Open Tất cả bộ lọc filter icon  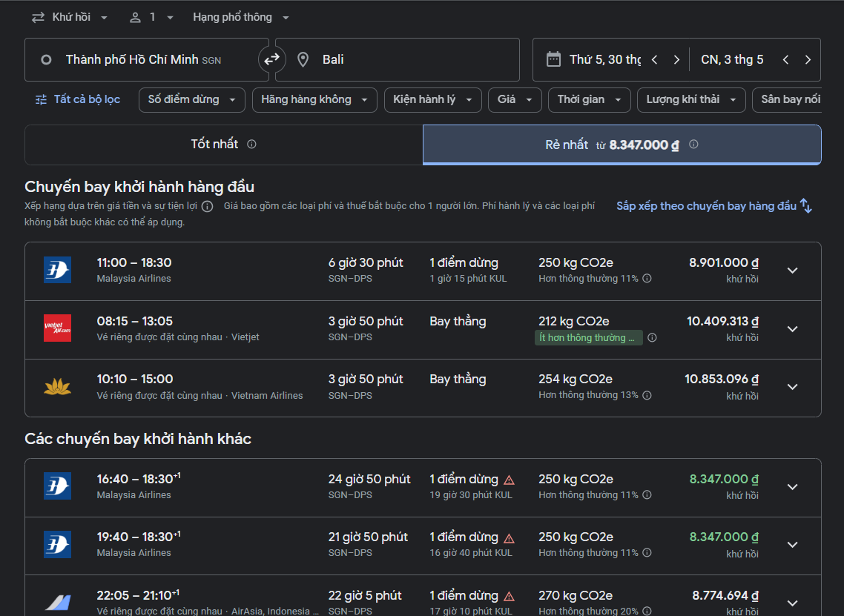42,99
